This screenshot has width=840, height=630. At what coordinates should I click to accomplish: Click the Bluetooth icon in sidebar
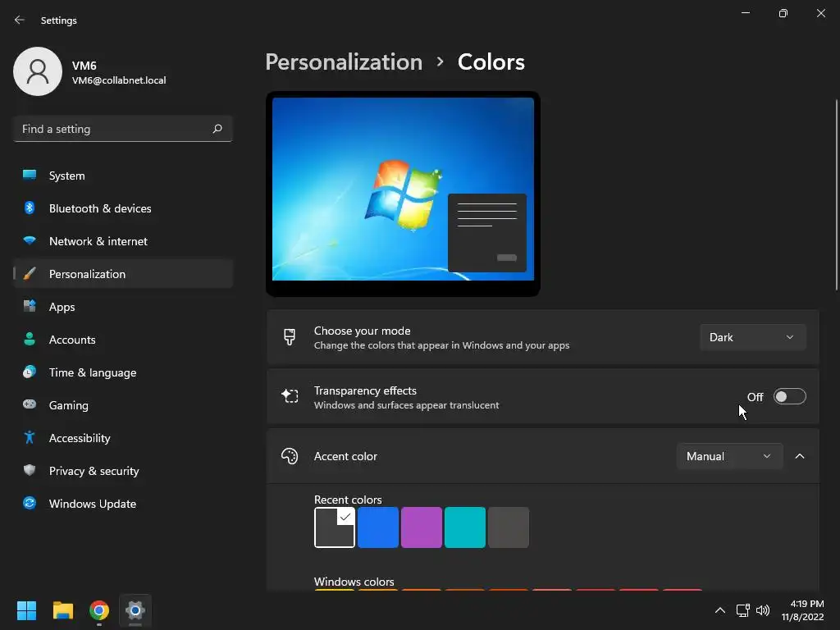pos(30,208)
